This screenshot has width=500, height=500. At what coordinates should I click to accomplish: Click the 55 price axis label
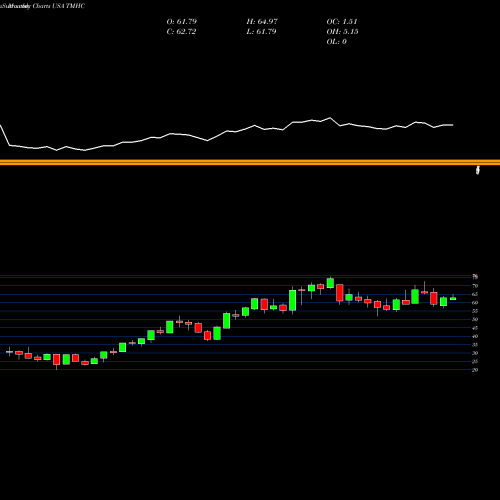(x=475, y=311)
